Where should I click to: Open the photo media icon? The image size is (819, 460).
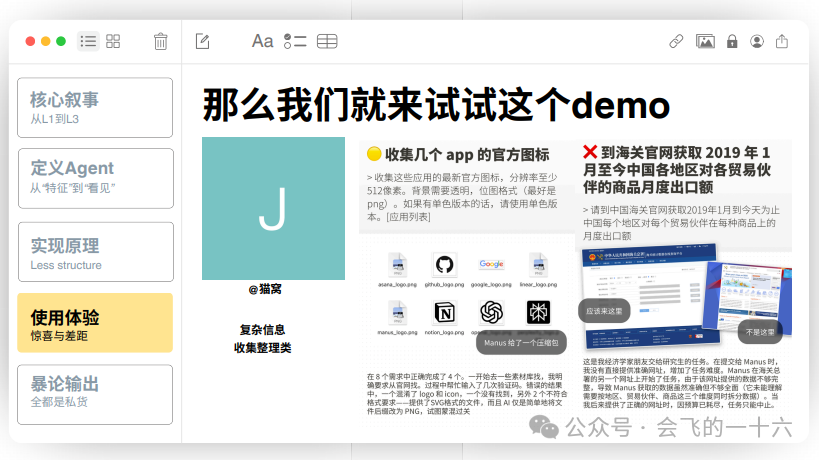pos(705,41)
